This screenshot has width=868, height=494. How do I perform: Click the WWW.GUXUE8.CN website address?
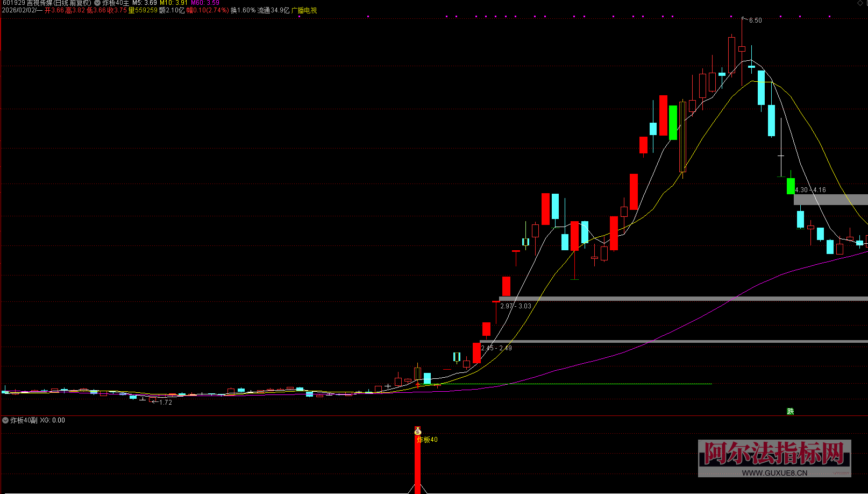(x=774, y=473)
